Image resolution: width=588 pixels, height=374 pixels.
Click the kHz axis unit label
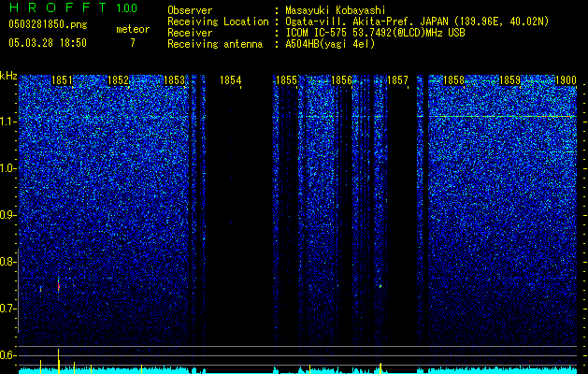pyautogui.click(x=8, y=76)
